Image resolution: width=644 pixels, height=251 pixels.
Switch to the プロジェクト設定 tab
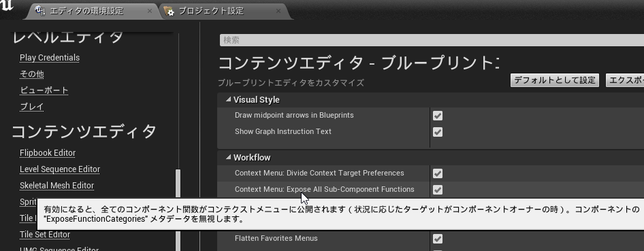[211, 11]
